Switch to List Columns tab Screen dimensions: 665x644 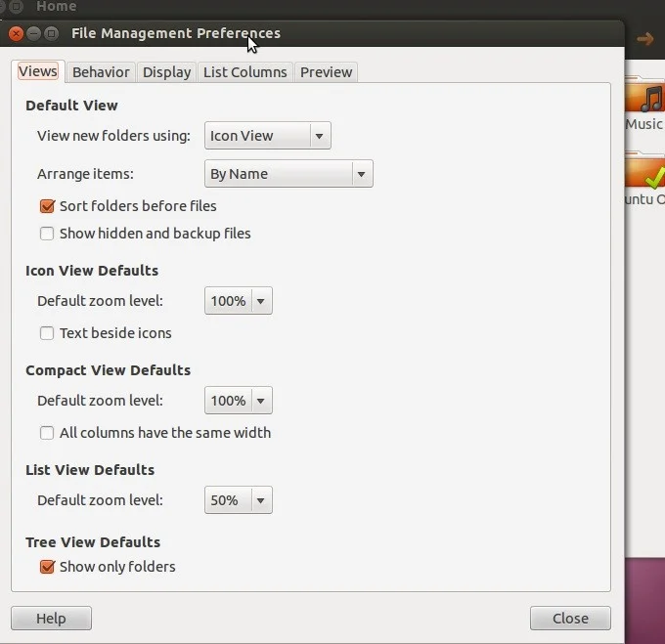(245, 72)
